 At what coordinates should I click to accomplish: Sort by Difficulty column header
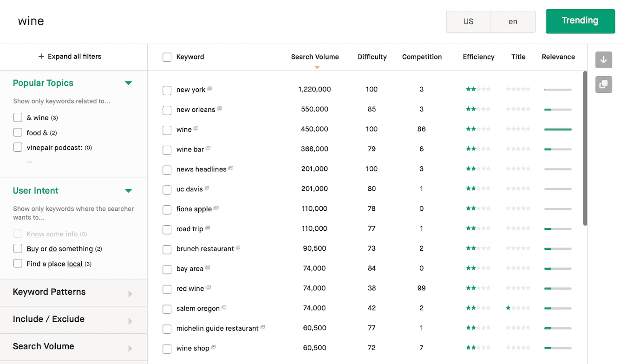(x=372, y=57)
